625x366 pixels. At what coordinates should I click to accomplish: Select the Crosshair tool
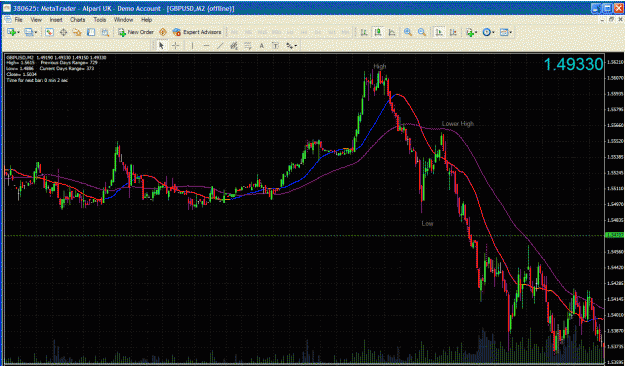[175, 46]
